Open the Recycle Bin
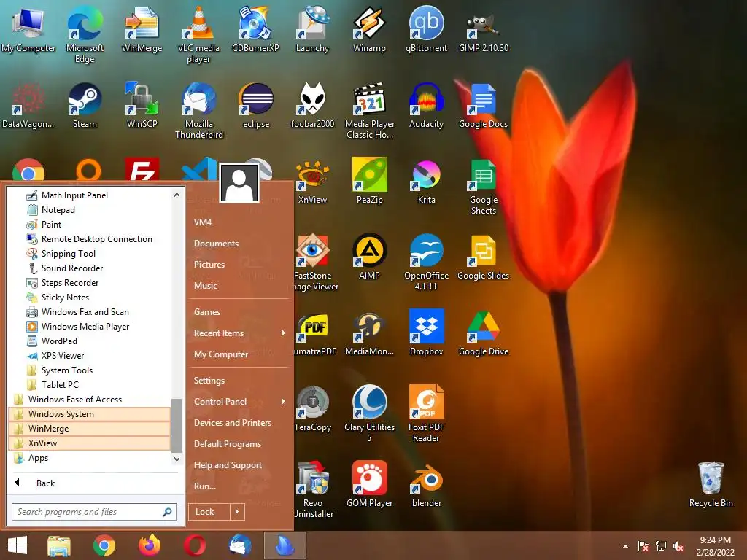The image size is (747, 560). click(711, 484)
